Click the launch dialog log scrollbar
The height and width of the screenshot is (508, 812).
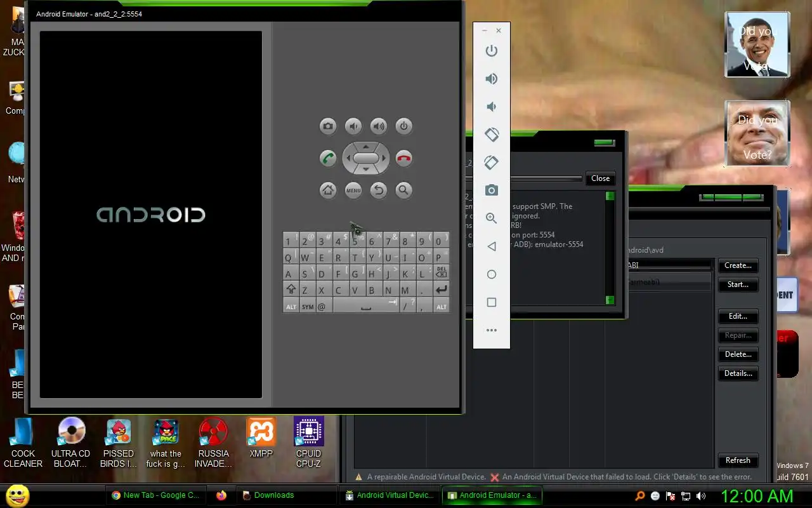tap(610, 248)
